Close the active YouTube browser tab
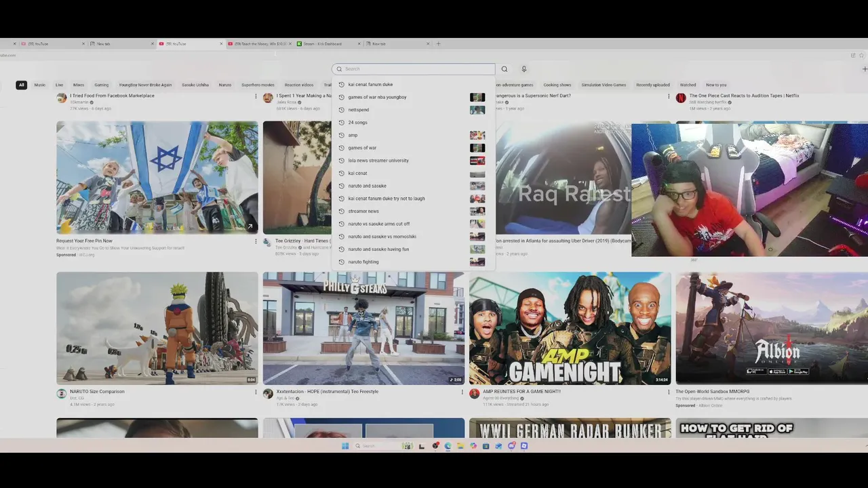 coord(221,43)
